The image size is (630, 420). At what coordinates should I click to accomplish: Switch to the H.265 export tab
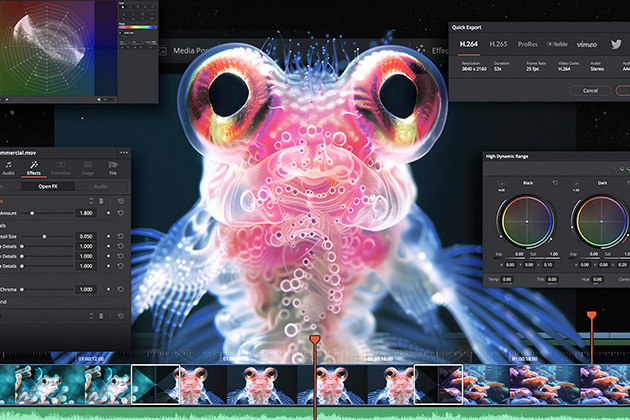point(498,44)
